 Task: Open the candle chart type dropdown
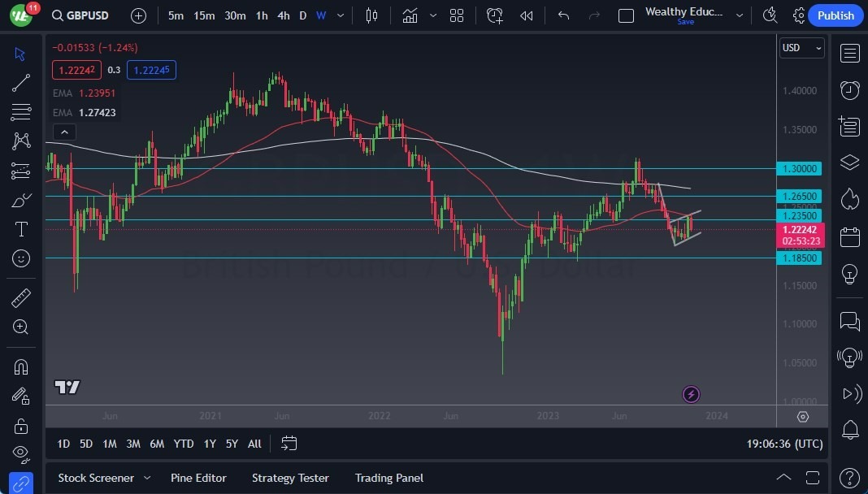click(x=371, y=15)
